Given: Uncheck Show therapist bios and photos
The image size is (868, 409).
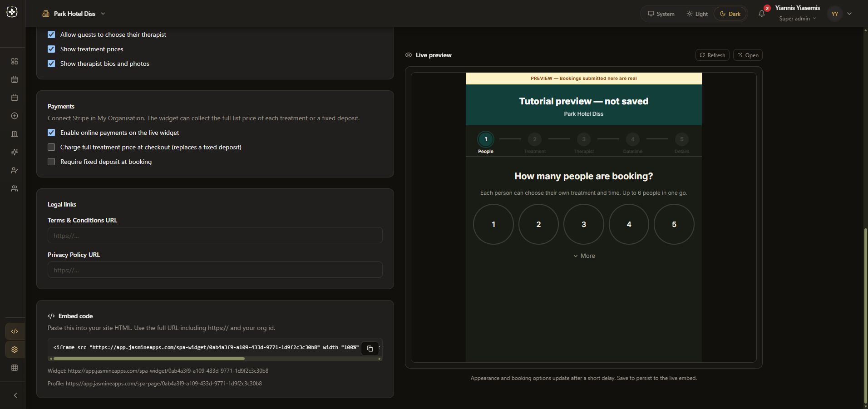Looking at the screenshot, I should click(51, 64).
